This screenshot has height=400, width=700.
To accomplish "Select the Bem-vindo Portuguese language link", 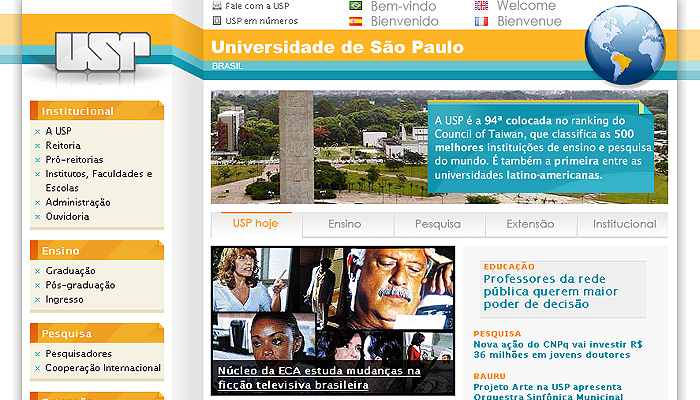I will tap(404, 6).
